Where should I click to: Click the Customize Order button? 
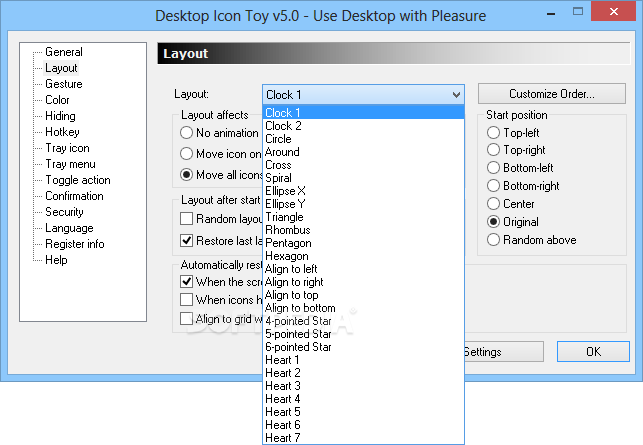point(552,94)
